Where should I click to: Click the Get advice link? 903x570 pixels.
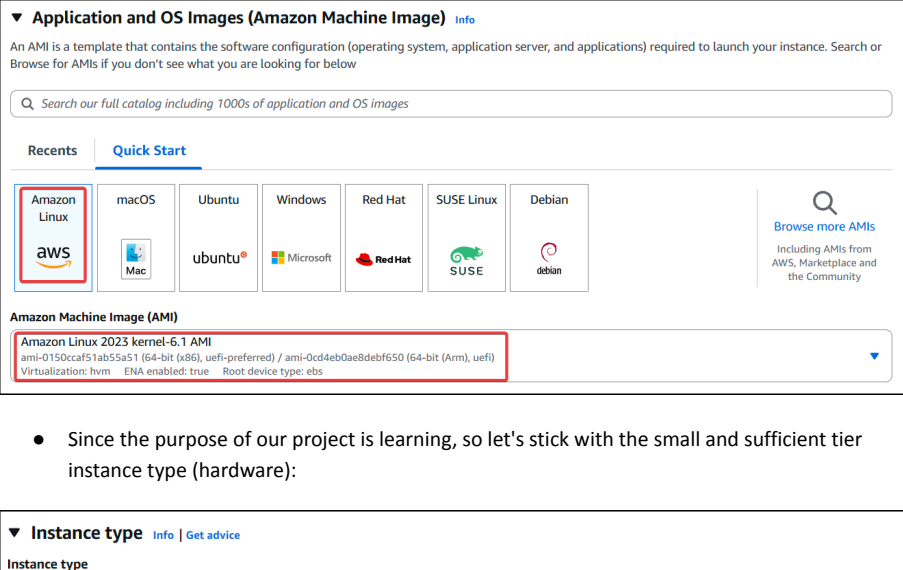coord(213,535)
